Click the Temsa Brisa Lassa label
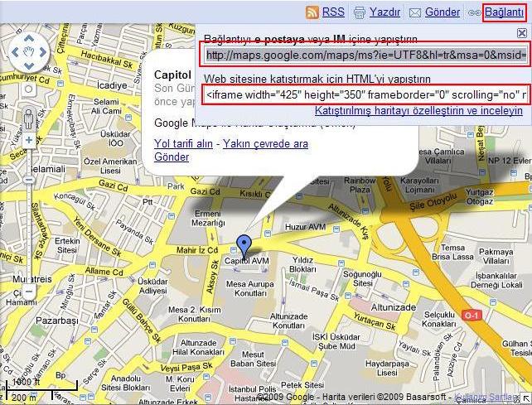This screenshot has height=405, width=532. click(x=452, y=252)
